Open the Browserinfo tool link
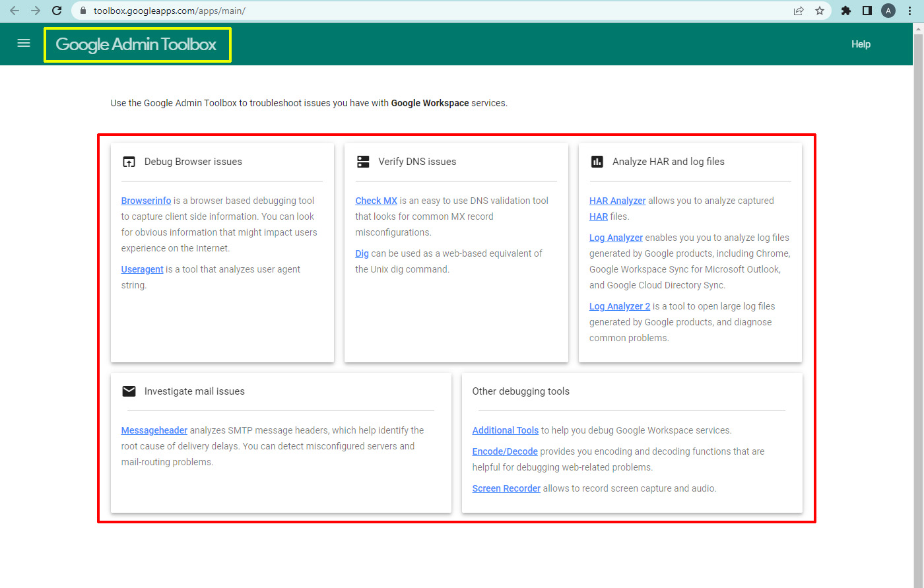This screenshot has width=924, height=588. pyautogui.click(x=146, y=201)
